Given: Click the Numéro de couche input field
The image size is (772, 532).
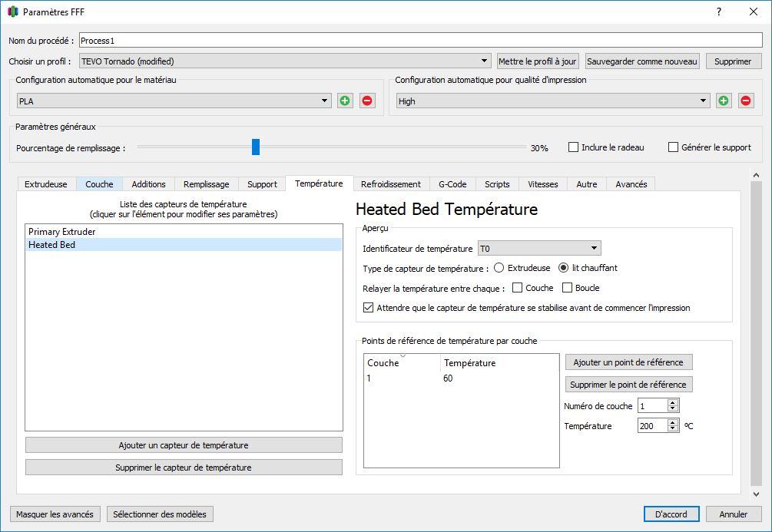Looking at the screenshot, I should coord(653,405).
